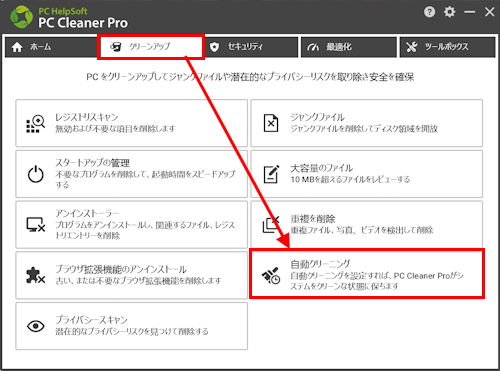Open the セキュリティ tab
Image resolution: width=500 pixels, height=371 pixels.
[x=251, y=47]
